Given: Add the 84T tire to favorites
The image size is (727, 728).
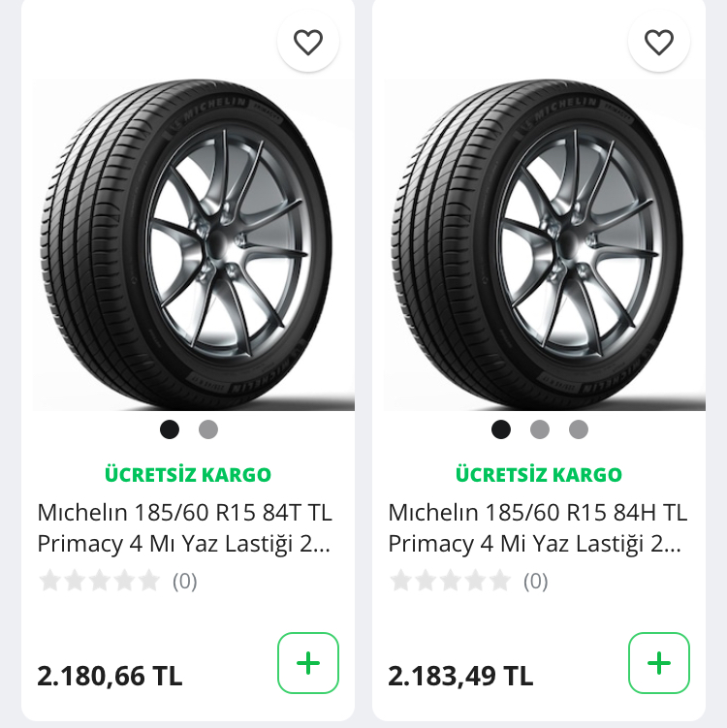Looking at the screenshot, I should [x=308, y=42].
